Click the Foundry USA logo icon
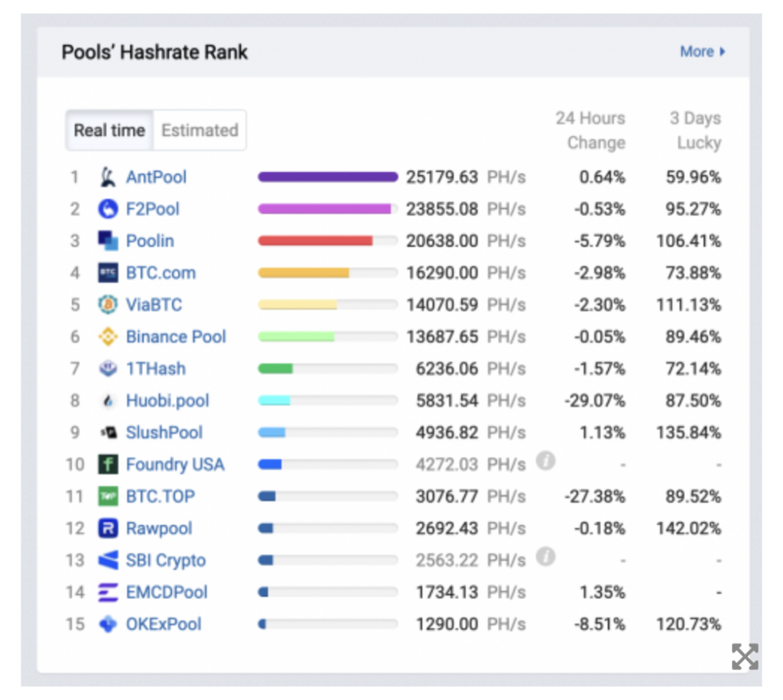The height and width of the screenshot is (700, 783). click(x=108, y=465)
